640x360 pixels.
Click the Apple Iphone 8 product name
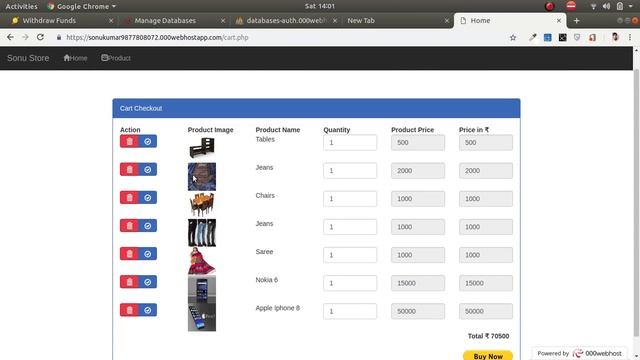click(278, 308)
